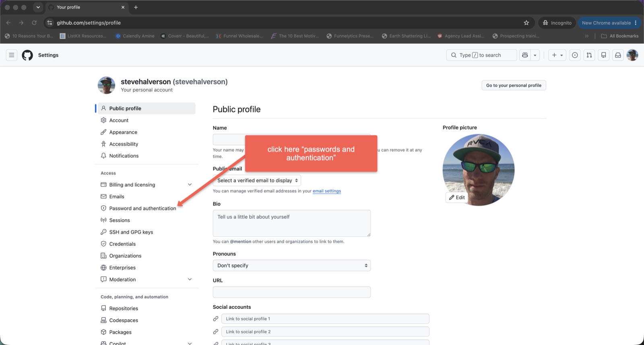The height and width of the screenshot is (345, 644).
Task: Open the Copilot chat icon
Action: click(x=525, y=55)
